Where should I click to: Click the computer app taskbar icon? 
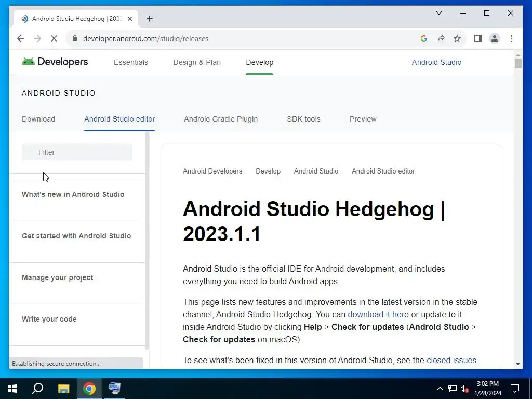(x=114, y=389)
